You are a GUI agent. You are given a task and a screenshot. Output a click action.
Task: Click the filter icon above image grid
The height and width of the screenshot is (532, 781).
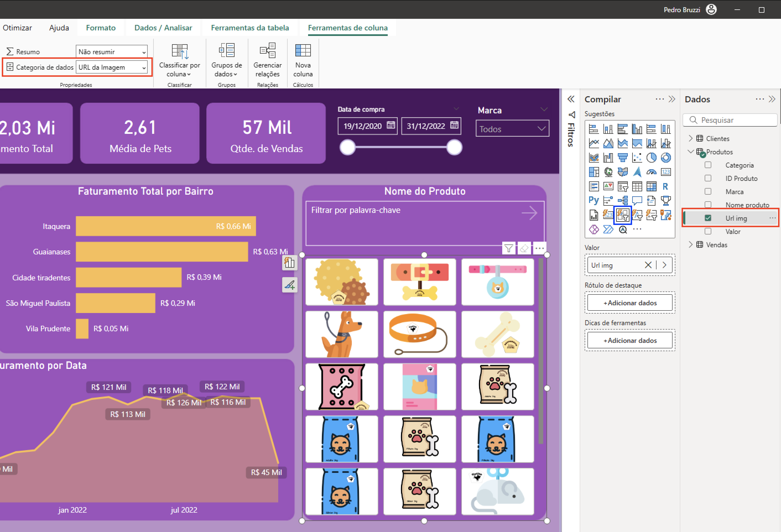coord(509,248)
